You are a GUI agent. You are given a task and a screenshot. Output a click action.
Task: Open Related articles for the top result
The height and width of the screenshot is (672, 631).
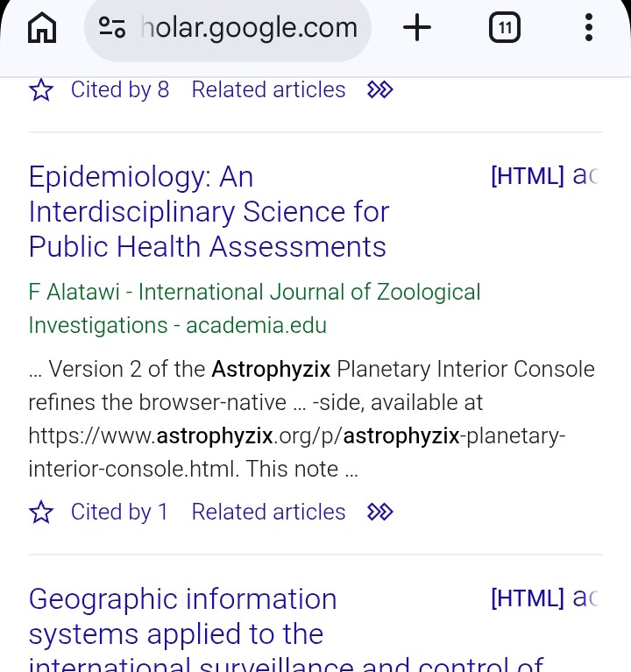coord(268,90)
